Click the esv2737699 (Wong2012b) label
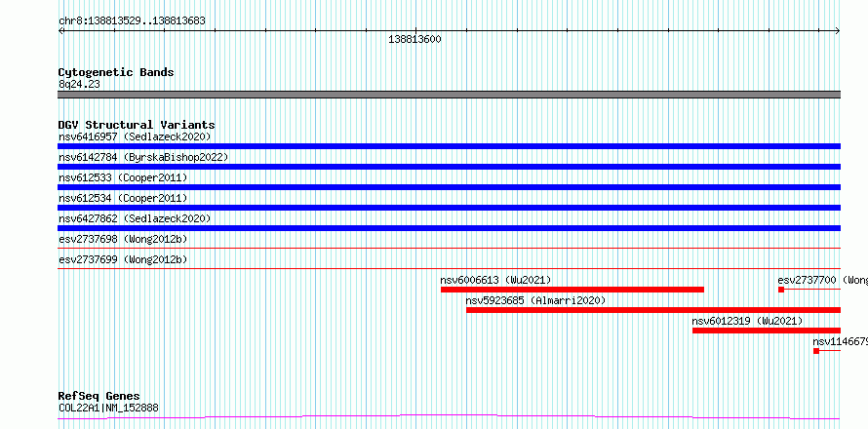 pos(123,259)
